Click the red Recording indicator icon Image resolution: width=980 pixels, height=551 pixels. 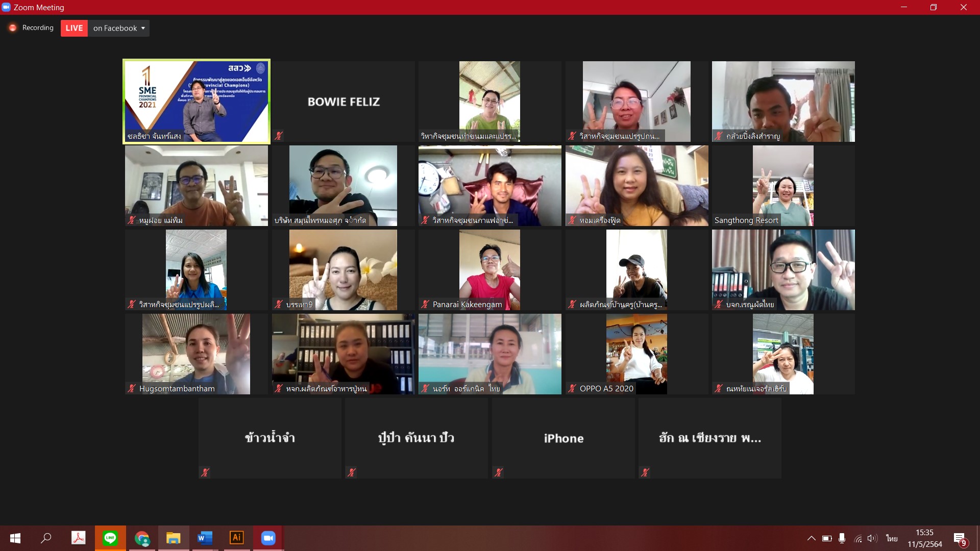(x=13, y=28)
